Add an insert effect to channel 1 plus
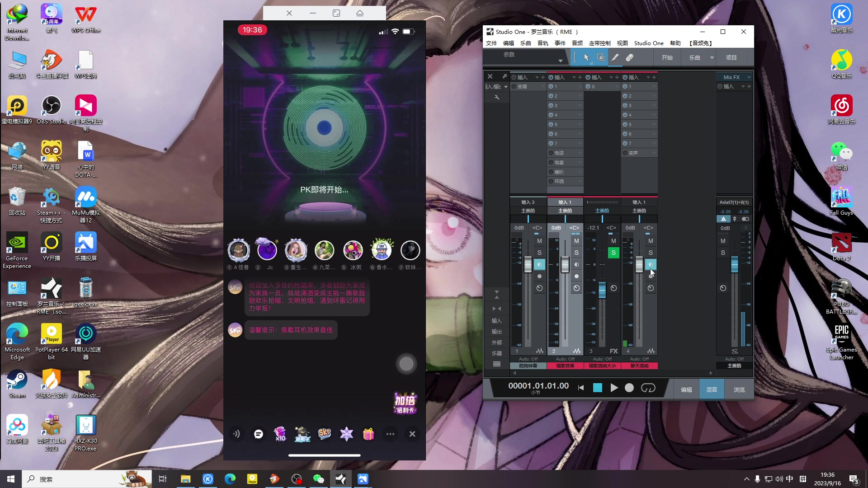The image size is (868, 488). tap(543, 77)
